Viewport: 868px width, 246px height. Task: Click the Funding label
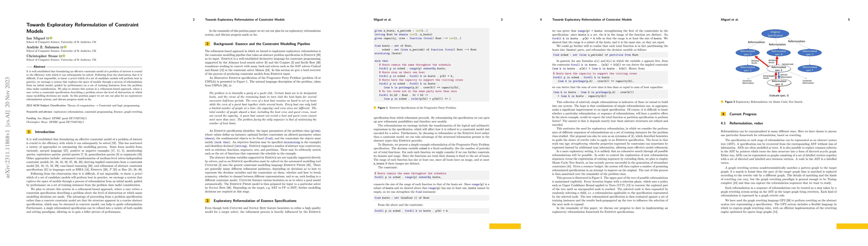(x=31, y=118)
